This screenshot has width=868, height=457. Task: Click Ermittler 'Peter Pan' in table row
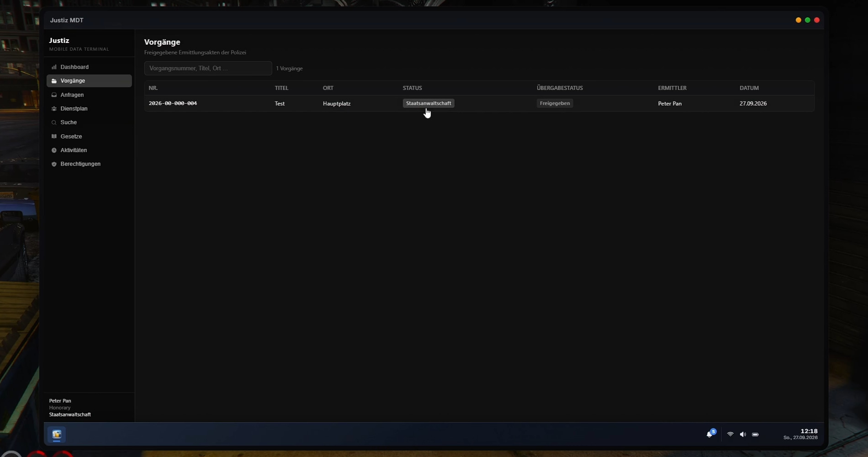670,104
